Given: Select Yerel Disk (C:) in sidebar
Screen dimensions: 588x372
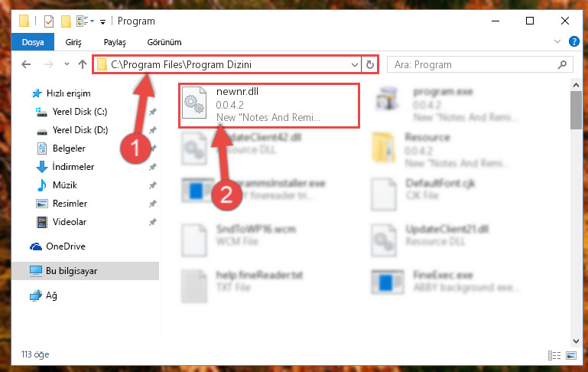Looking at the screenshot, I should (x=80, y=112).
